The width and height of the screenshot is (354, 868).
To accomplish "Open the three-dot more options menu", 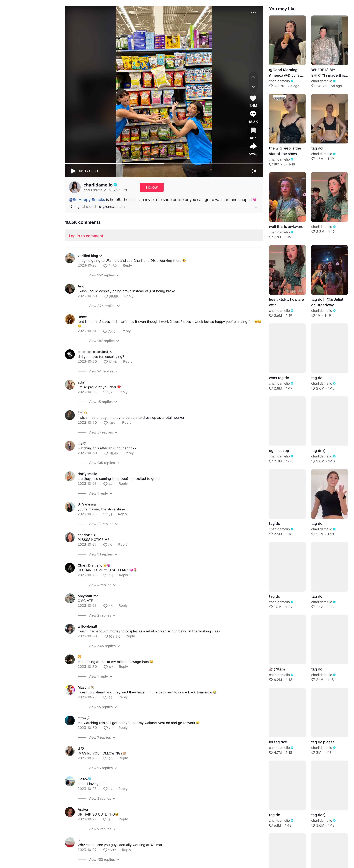I will point(253,12).
